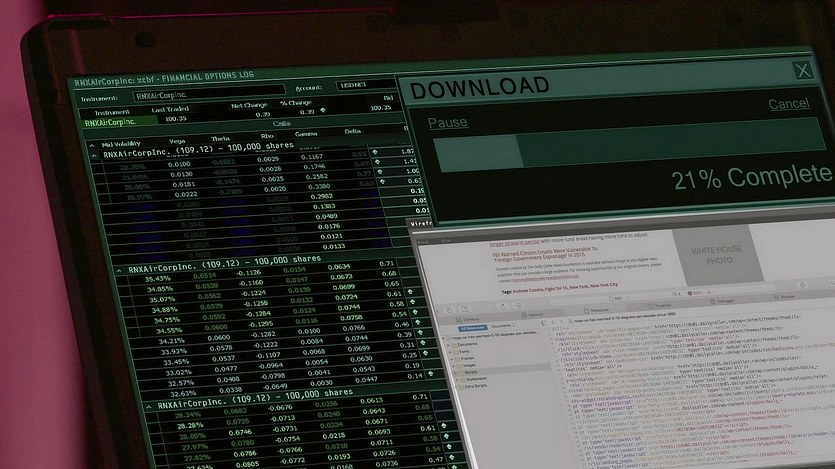Open the Timelines tab in web inspector
Viewport: 835px width, 469px height.
[x=659, y=306]
